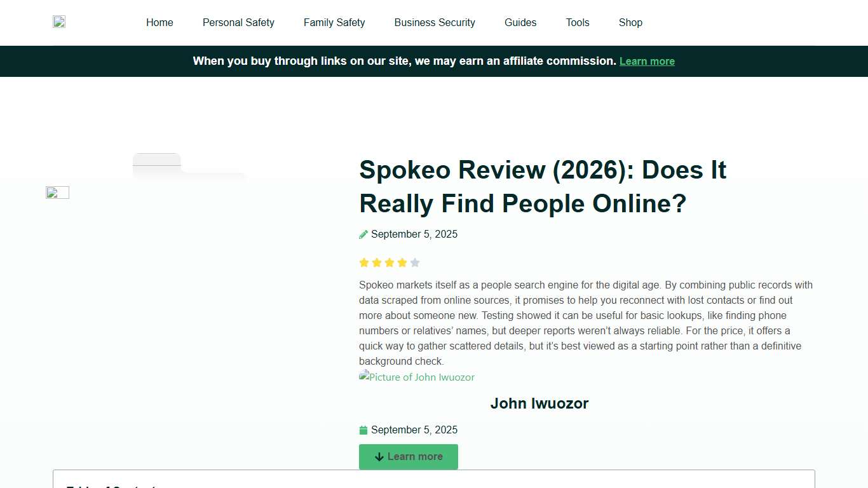
Task: Open the Guides dropdown
Action: (520, 23)
